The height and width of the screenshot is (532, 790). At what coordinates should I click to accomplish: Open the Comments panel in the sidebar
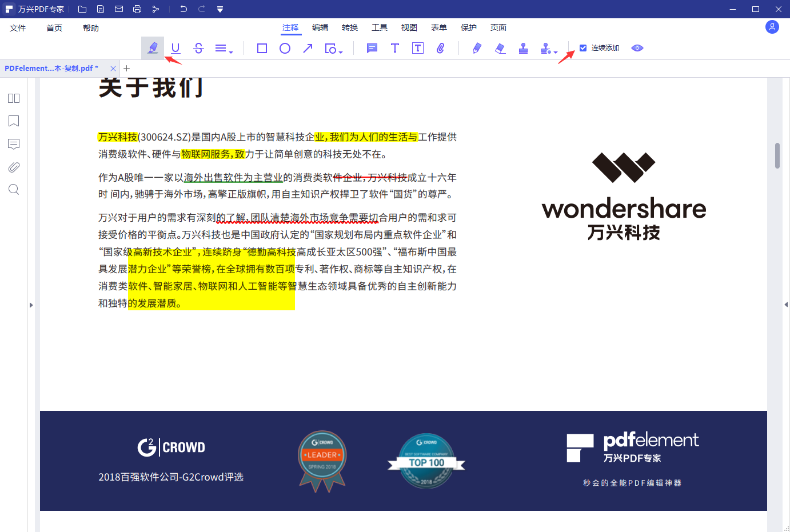tap(13, 144)
